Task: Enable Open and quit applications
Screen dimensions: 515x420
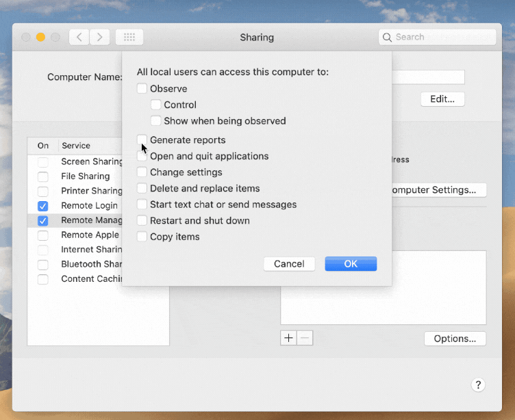Action: [142, 157]
